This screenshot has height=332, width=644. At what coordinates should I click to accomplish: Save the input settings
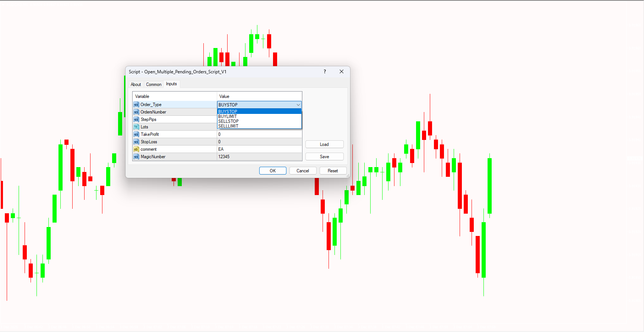(324, 157)
